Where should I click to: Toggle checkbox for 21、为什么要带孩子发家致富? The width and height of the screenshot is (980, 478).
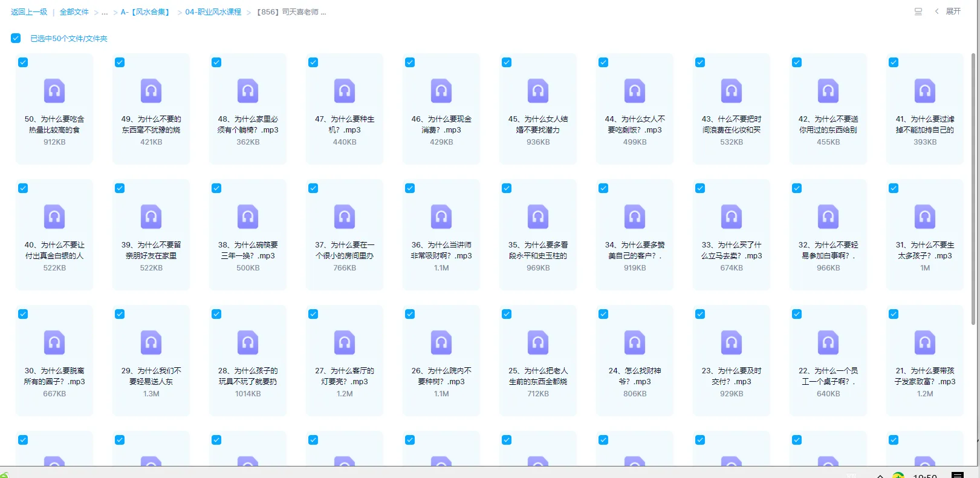pos(894,314)
